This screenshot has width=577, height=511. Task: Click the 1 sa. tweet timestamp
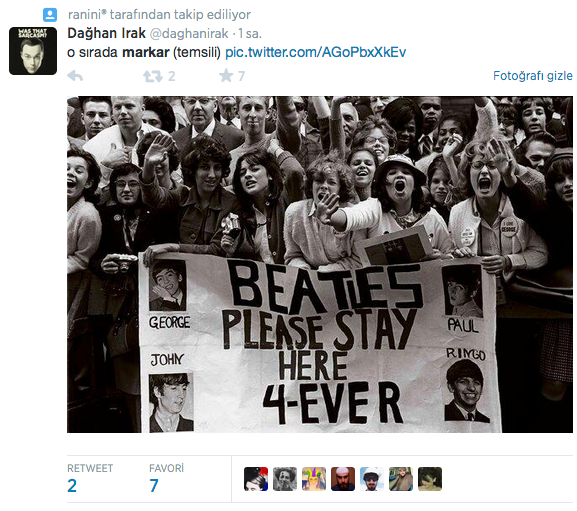(x=250, y=34)
